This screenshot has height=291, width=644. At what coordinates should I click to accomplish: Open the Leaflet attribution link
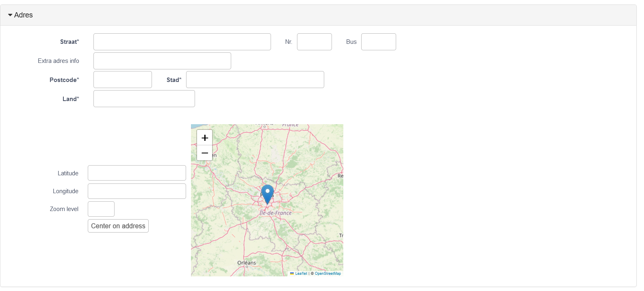301,274
